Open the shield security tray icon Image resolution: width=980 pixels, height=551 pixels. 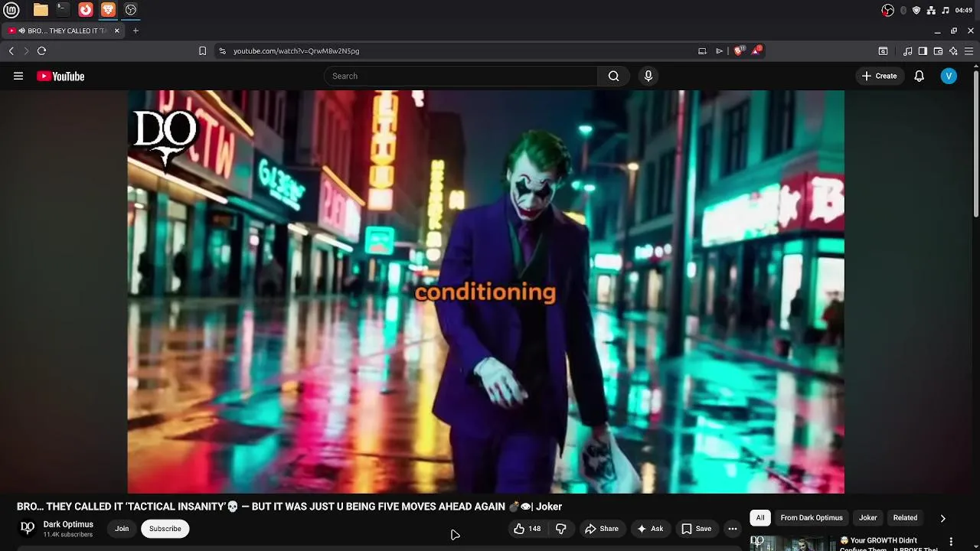(x=916, y=10)
